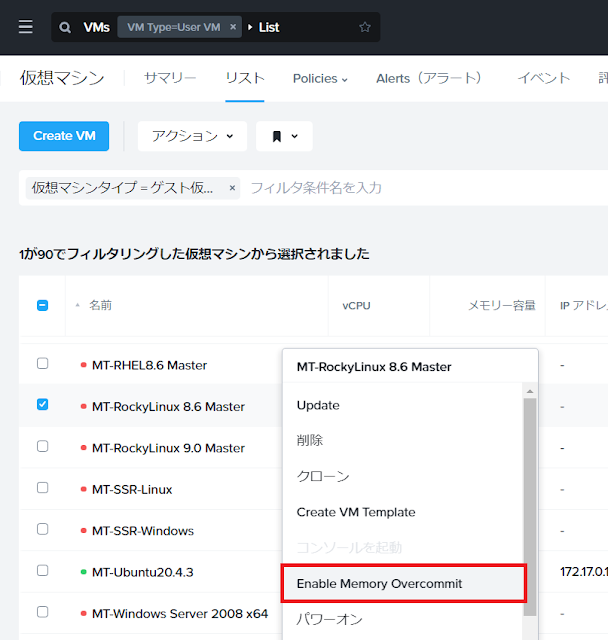
Task: Bookmark this search with star icon
Action: click(365, 27)
